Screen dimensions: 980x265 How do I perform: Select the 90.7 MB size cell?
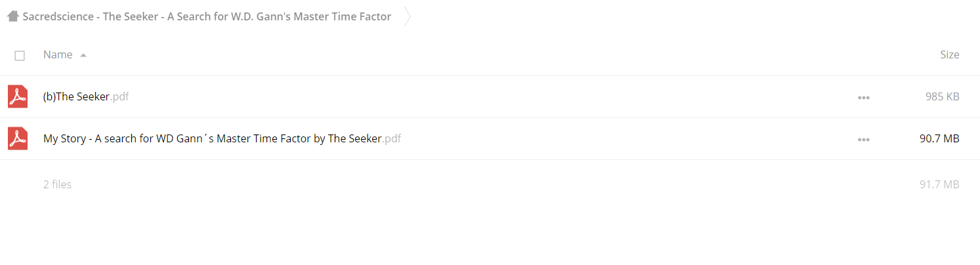point(939,138)
